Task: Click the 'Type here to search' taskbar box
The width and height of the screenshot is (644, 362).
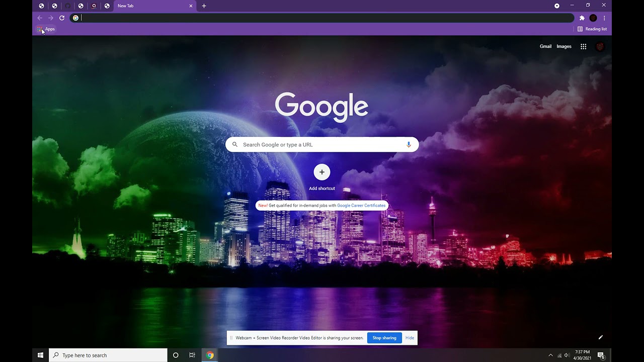Action: coord(108,355)
